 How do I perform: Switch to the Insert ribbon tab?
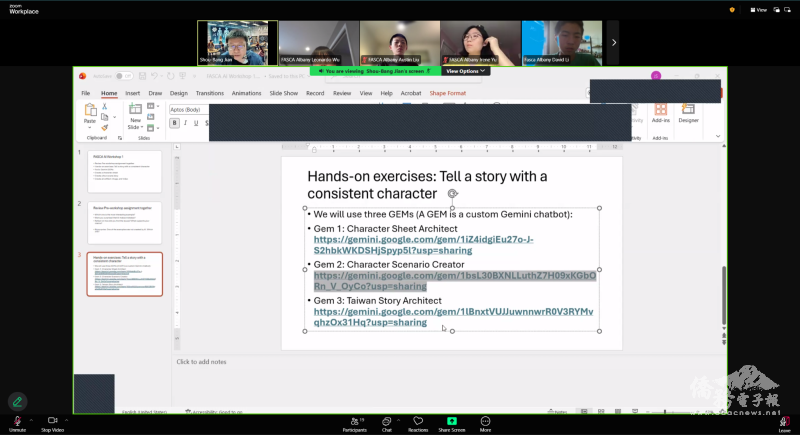[x=132, y=93]
